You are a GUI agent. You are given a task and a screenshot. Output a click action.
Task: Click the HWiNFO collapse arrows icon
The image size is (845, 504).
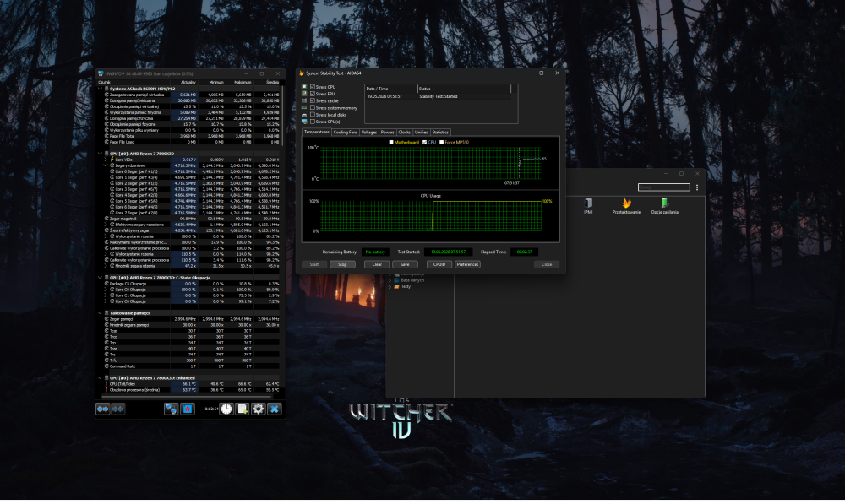pyautogui.click(x=118, y=409)
